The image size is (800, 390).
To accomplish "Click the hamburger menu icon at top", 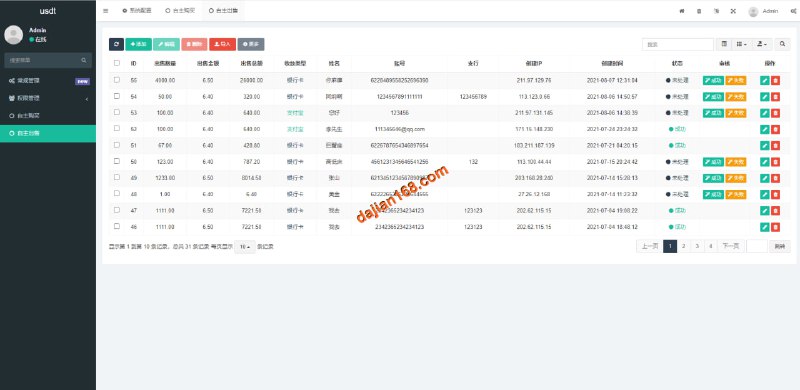I will (106, 11).
